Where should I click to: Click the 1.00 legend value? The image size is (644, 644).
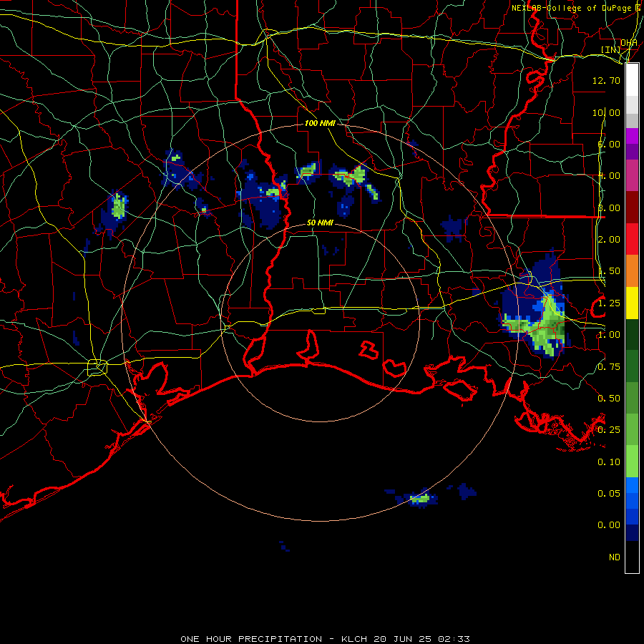609,335
